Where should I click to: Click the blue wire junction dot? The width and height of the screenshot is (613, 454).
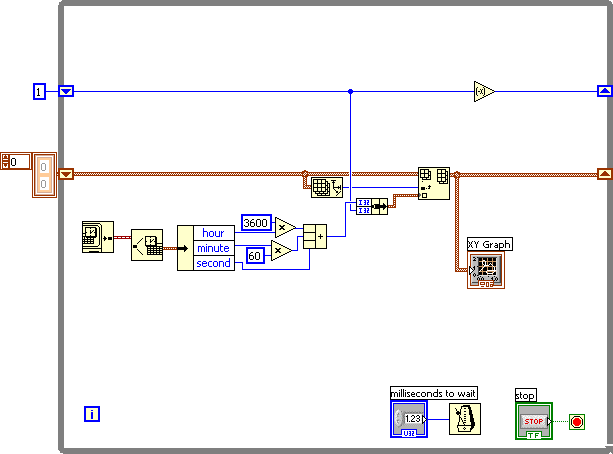tap(351, 92)
